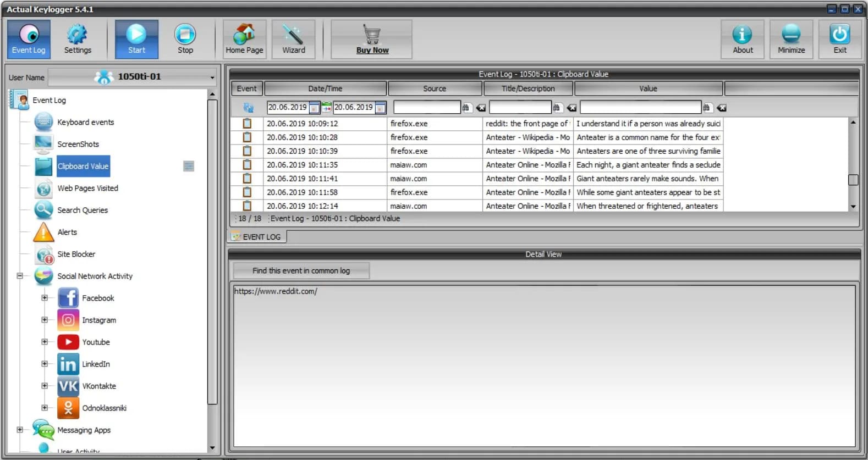Click the binoculars icon for Value filter

pyautogui.click(x=707, y=108)
